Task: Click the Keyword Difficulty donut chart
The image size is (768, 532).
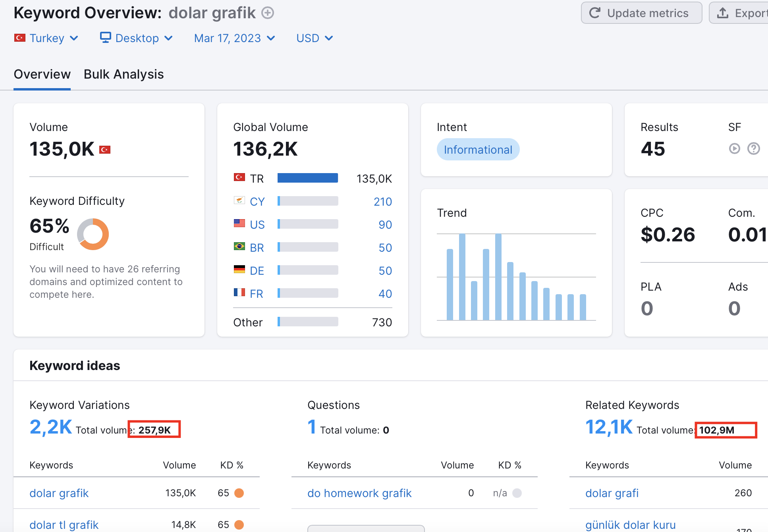Action: tap(93, 234)
